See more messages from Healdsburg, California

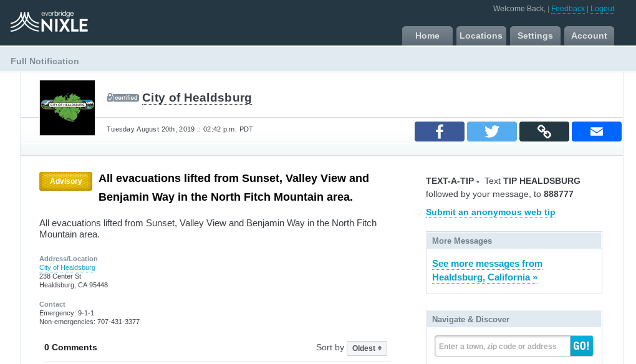click(487, 271)
